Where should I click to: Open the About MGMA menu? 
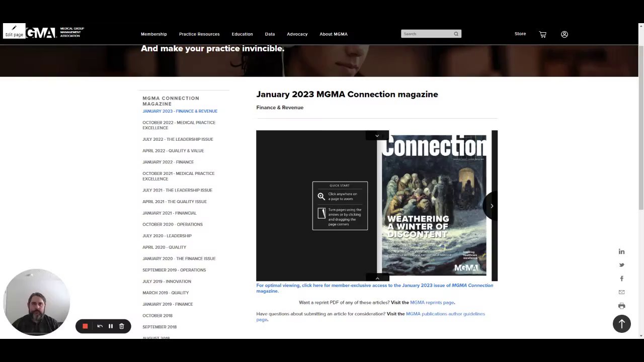tap(333, 34)
